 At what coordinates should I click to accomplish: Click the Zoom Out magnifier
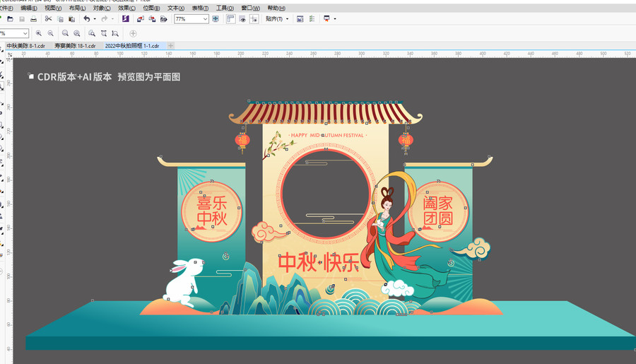(x=50, y=33)
